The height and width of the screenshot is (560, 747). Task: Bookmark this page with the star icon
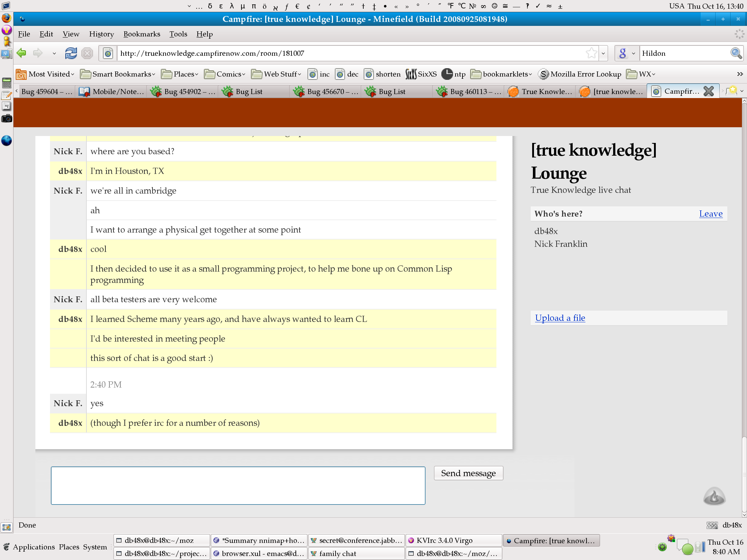pyautogui.click(x=591, y=53)
